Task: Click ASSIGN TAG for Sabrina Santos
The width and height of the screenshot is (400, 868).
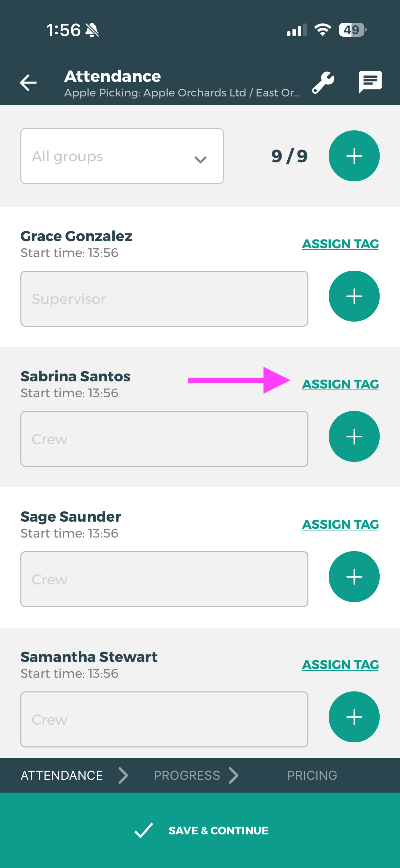Action: [340, 384]
